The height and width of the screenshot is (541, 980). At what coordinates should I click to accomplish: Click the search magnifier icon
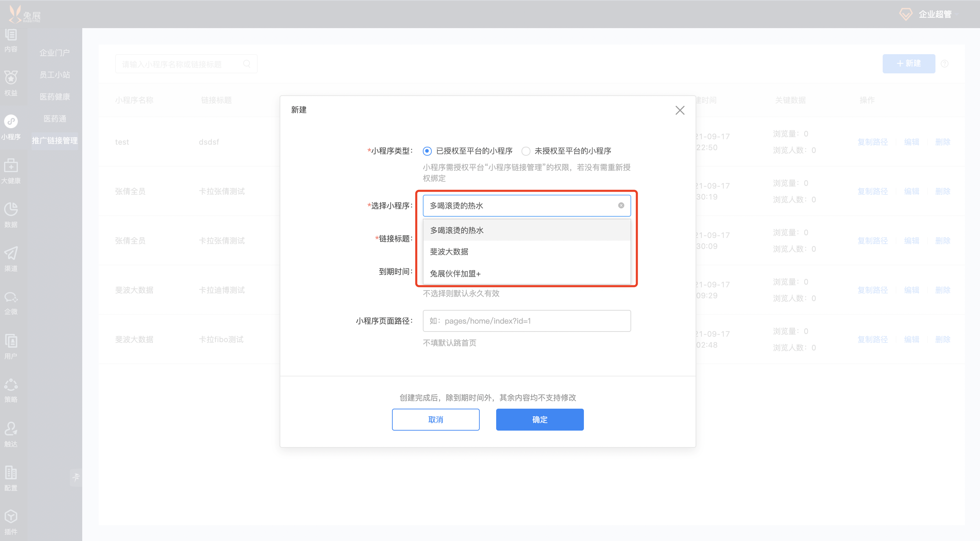click(x=247, y=63)
